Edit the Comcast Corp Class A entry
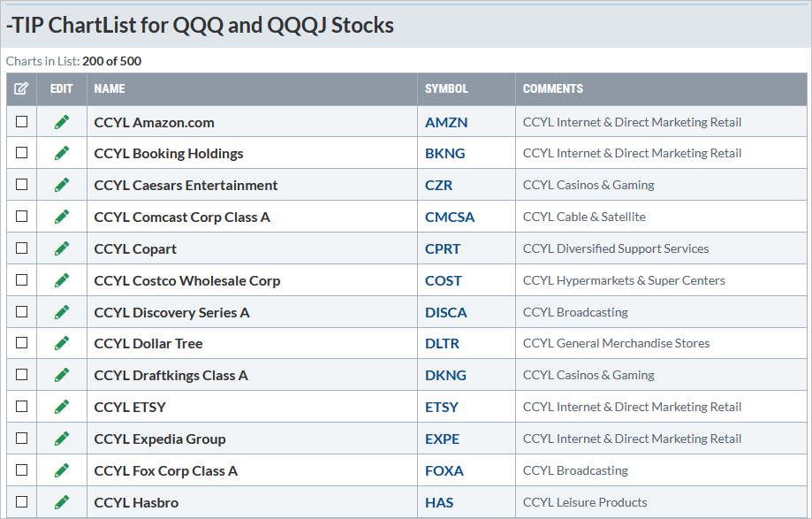The image size is (812, 519). [x=62, y=217]
